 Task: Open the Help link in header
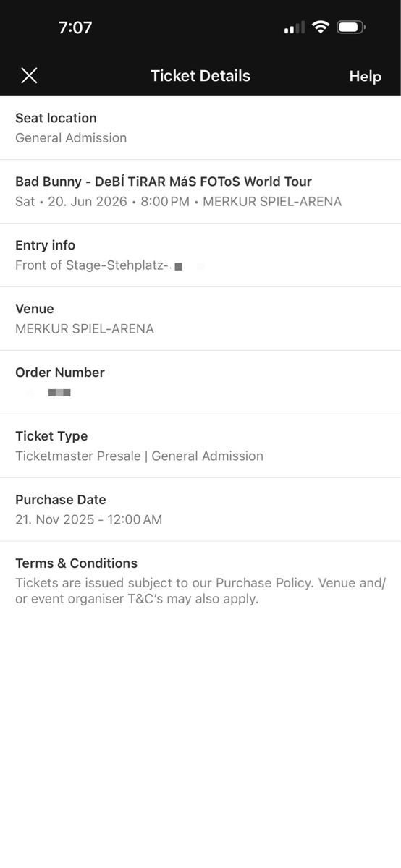(x=365, y=76)
